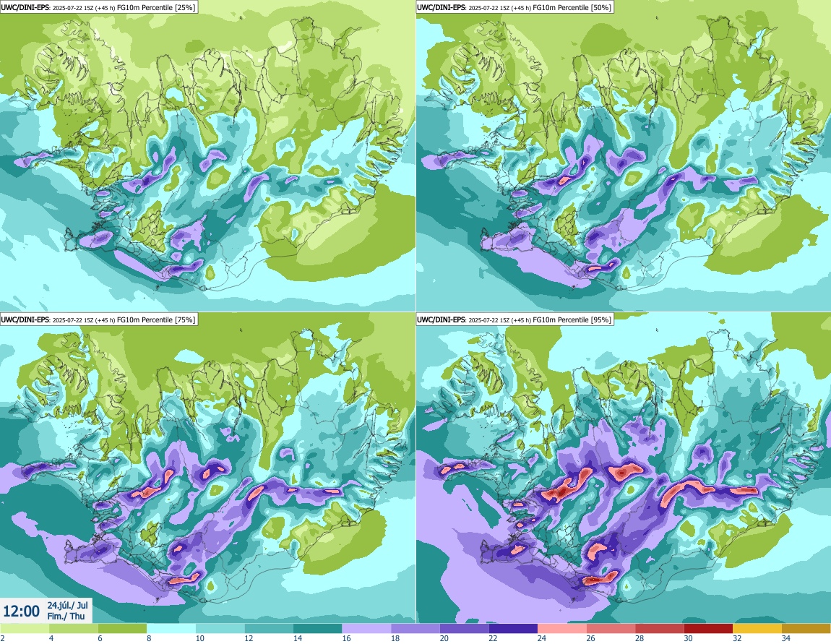The width and height of the screenshot is (831, 644).
Task: Select the legend color between 2 and 4
Action: (25, 629)
